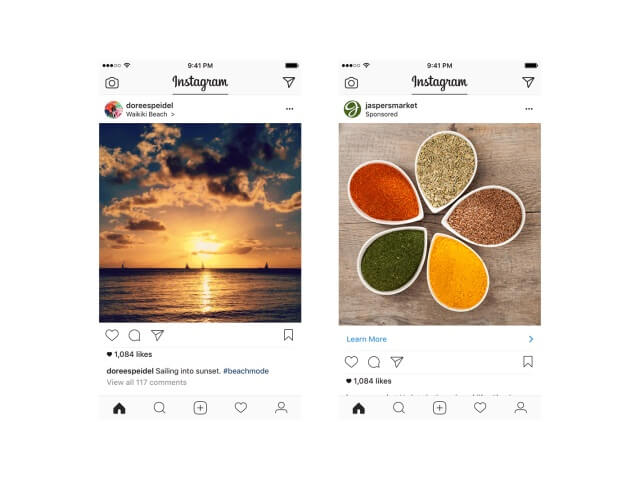Tap Learn More on sponsored ad
The height and width of the screenshot is (480, 640).
(366, 339)
